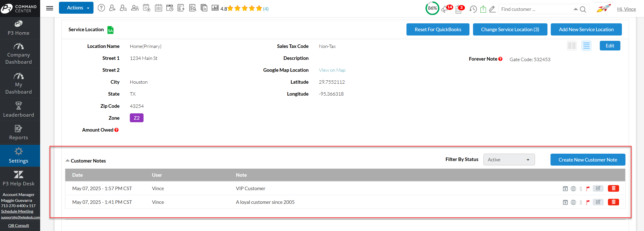
Task: Go to Company Dashboard in sidebar
Action: (x=19, y=54)
